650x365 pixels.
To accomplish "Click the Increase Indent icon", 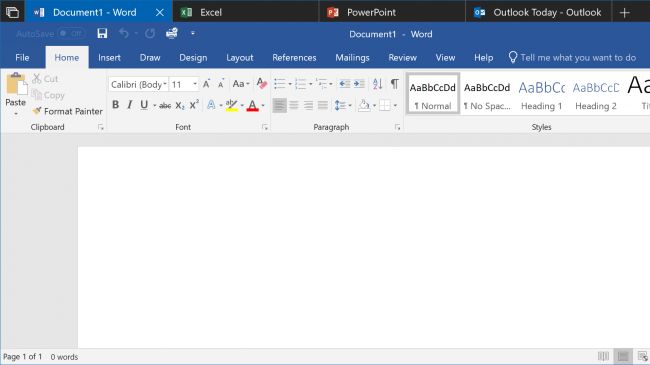I will (x=359, y=84).
